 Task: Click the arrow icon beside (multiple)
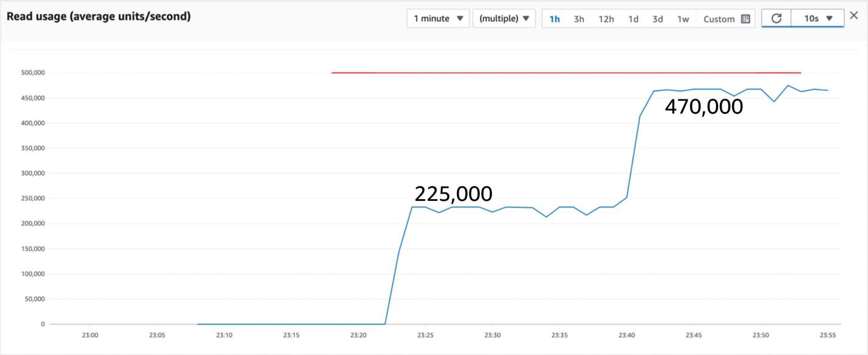tap(526, 18)
